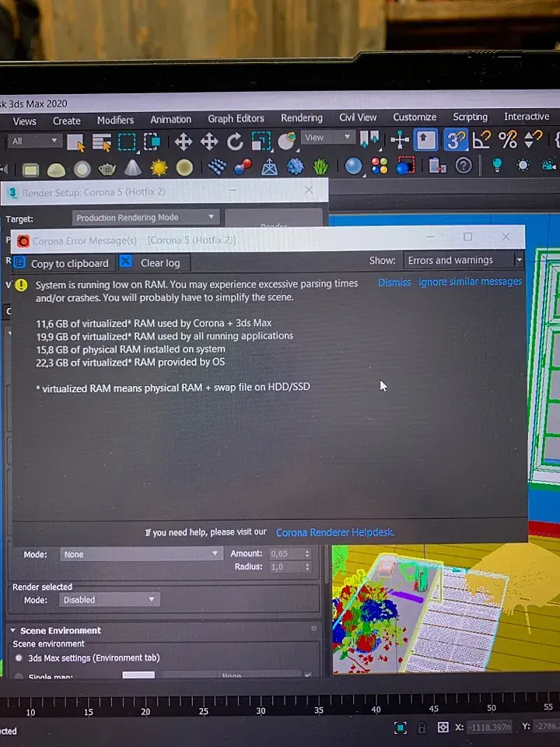This screenshot has height=747, width=560.
Task: Click the lightbulb icon in toolbar
Action: (497, 165)
